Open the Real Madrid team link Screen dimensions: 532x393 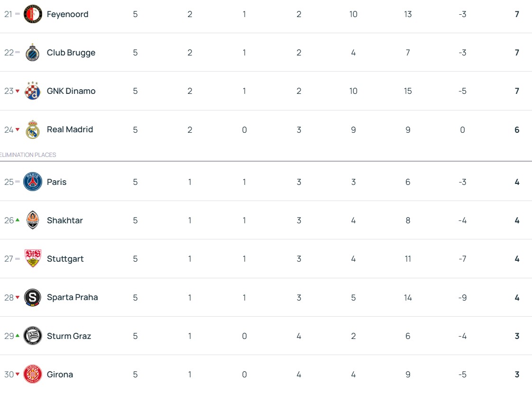click(70, 129)
